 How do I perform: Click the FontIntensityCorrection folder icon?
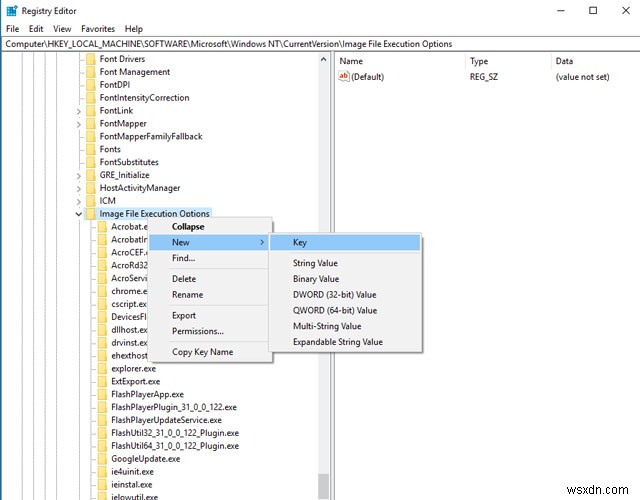(91, 98)
